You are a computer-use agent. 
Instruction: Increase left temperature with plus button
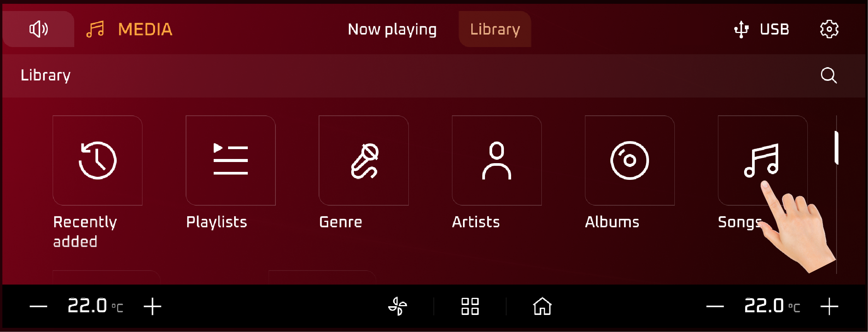coord(153,306)
